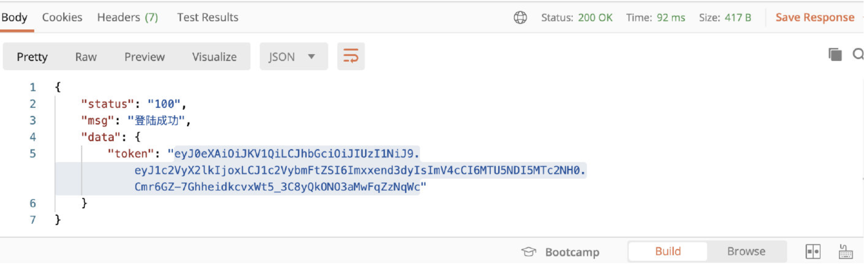
Task: Select the Visualize view button
Action: (214, 57)
